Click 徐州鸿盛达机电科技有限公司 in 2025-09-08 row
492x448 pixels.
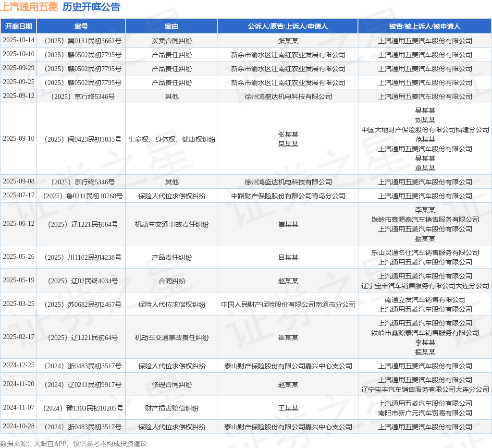click(x=288, y=182)
